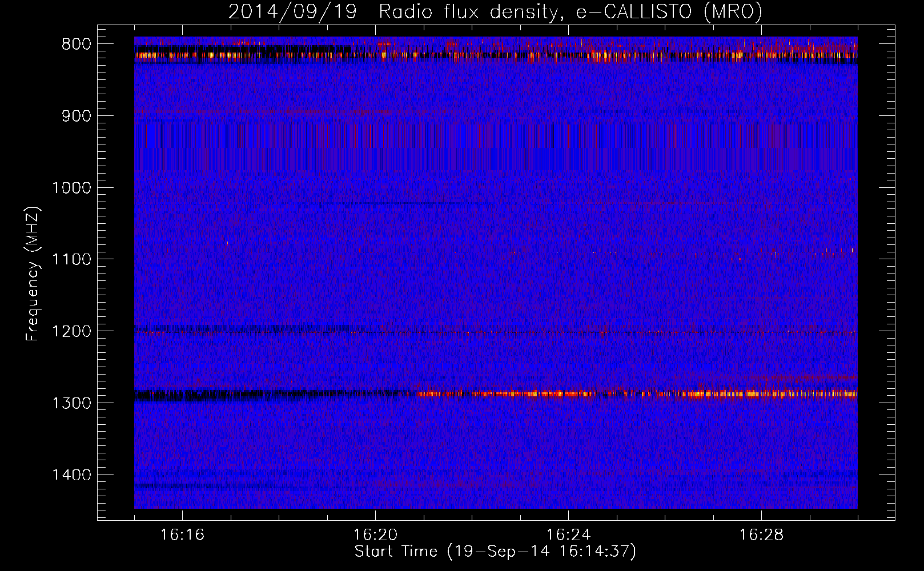Click the 1400 frequency tick label

pos(71,475)
